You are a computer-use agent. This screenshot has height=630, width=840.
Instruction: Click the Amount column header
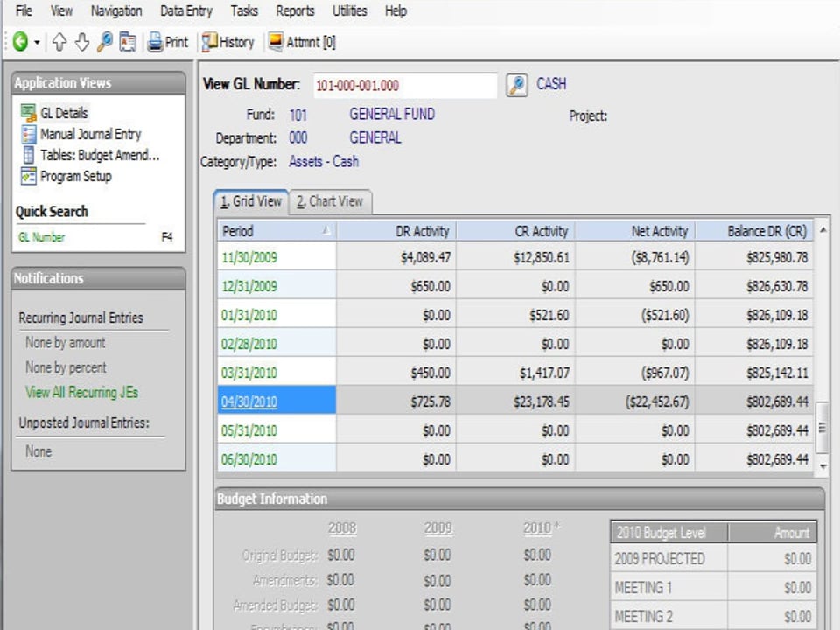pyautogui.click(x=773, y=533)
